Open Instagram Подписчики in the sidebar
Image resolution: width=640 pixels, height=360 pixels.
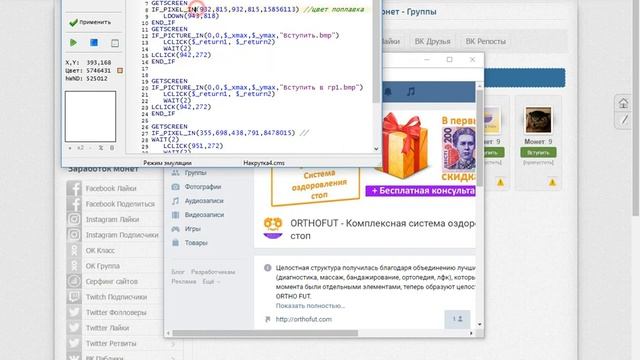click(x=122, y=235)
